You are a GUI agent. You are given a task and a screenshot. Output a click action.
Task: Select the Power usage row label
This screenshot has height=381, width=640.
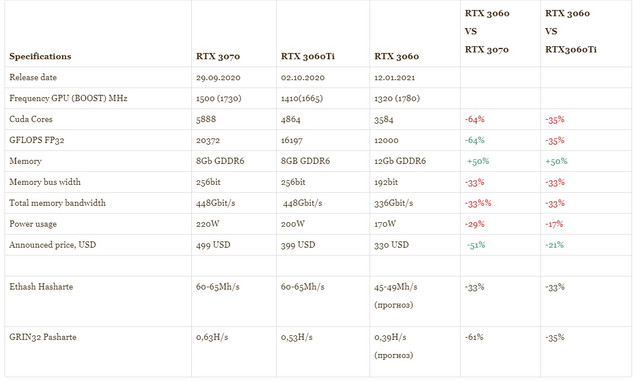click(x=33, y=224)
